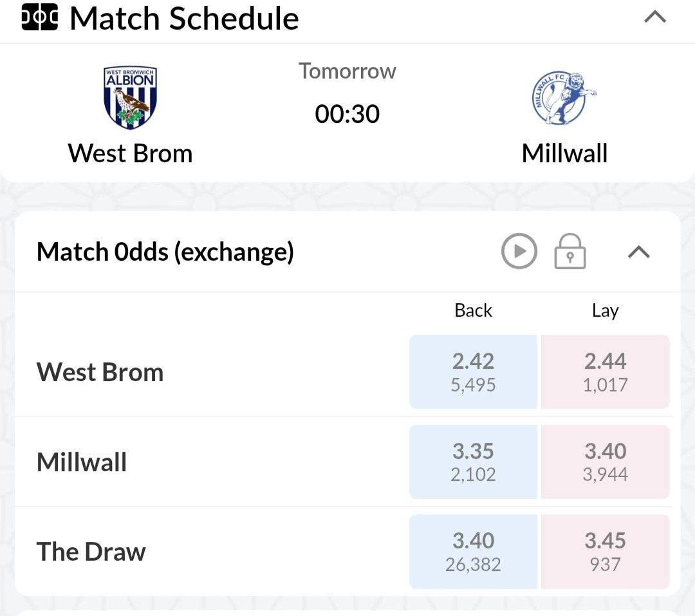
Task: Select the Millwall row label in odds table
Action: (82, 462)
